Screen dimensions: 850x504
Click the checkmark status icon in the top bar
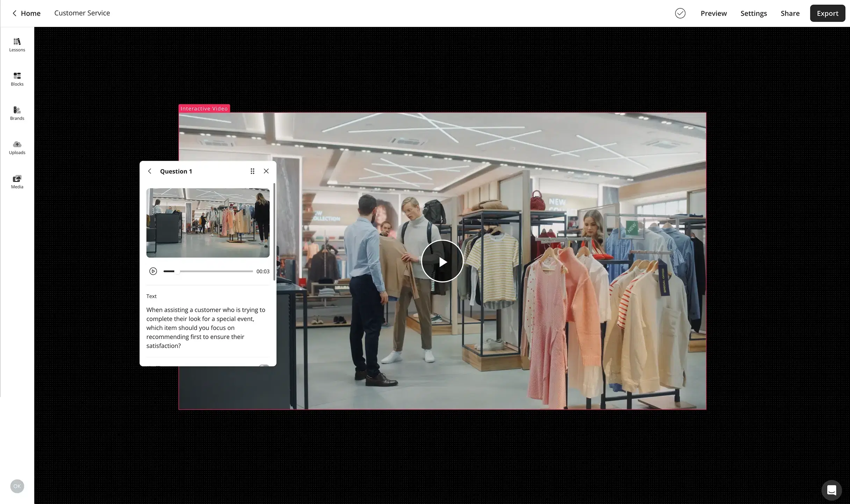click(x=680, y=13)
